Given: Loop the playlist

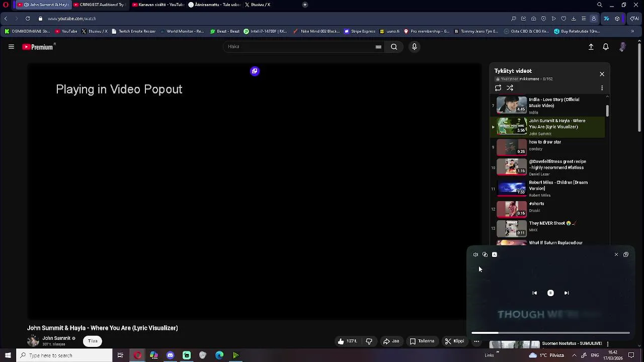Looking at the screenshot, I should (498, 88).
